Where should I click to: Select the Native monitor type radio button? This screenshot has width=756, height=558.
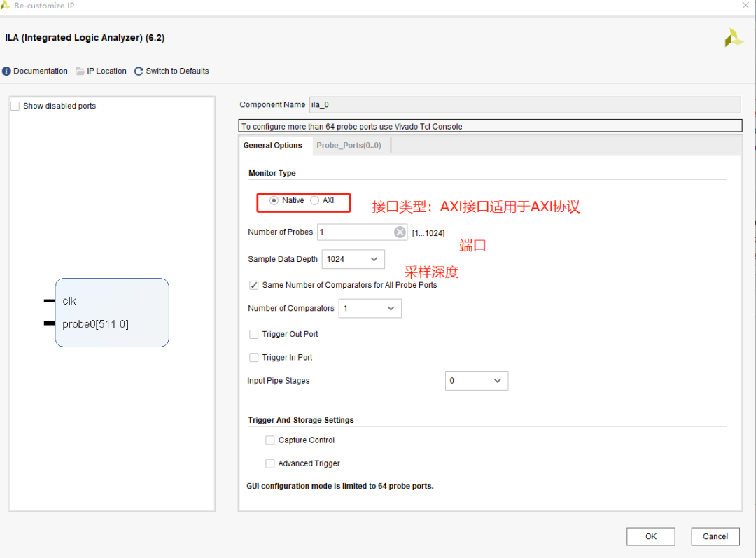pyautogui.click(x=274, y=201)
